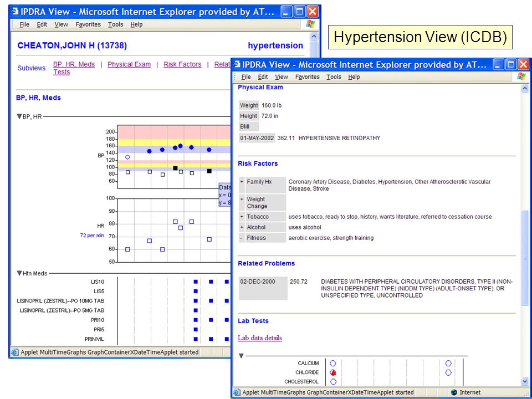Collapse the Htn Meds section triangle

[x=19, y=273]
